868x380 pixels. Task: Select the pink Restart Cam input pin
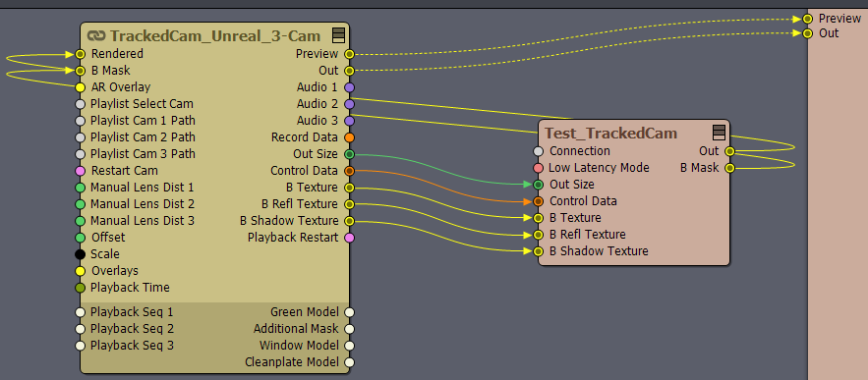tap(81, 171)
